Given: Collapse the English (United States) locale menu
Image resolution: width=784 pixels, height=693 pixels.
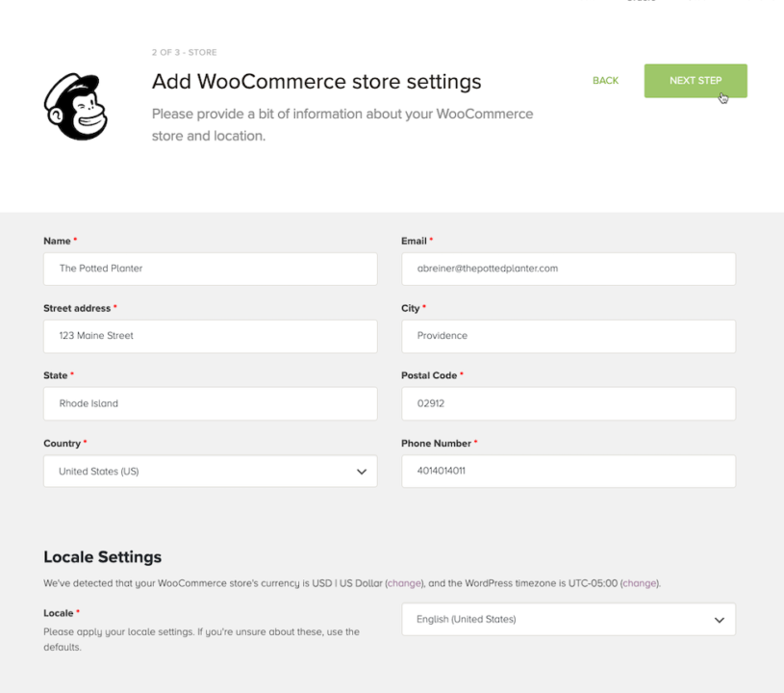Looking at the screenshot, I should (720, 619).
